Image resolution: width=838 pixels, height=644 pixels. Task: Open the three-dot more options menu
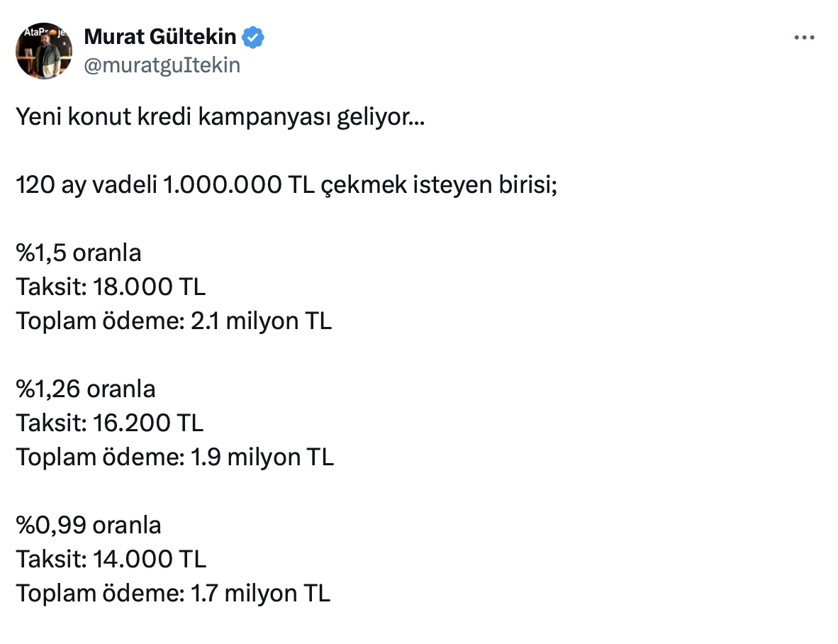(x=803, y=38)
